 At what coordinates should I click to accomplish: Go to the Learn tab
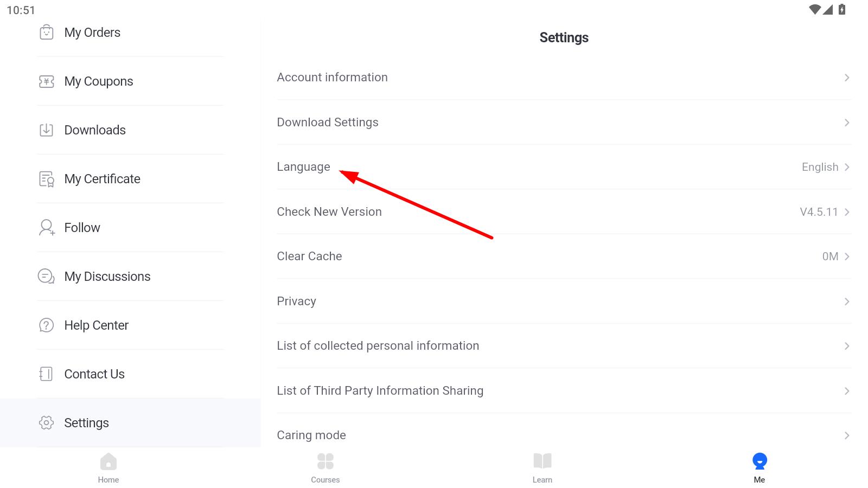[x=542, y=467]
